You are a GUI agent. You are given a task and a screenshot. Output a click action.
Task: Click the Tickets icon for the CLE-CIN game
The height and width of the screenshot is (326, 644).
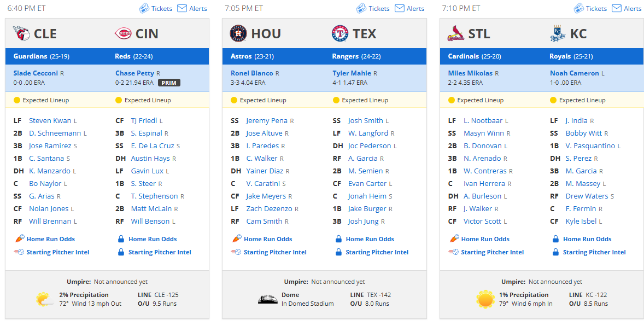coord(144,8)
